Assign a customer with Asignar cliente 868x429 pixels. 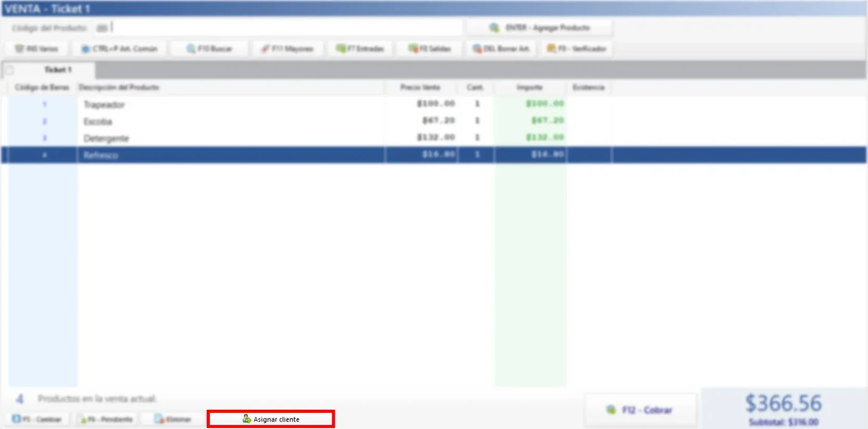pos(271,419)
